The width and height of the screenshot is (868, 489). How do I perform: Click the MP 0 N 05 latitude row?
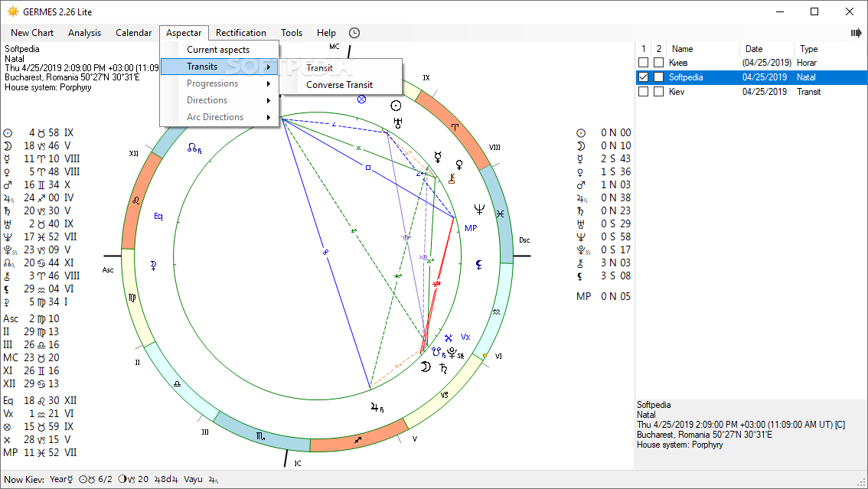(x=603, y=296)
